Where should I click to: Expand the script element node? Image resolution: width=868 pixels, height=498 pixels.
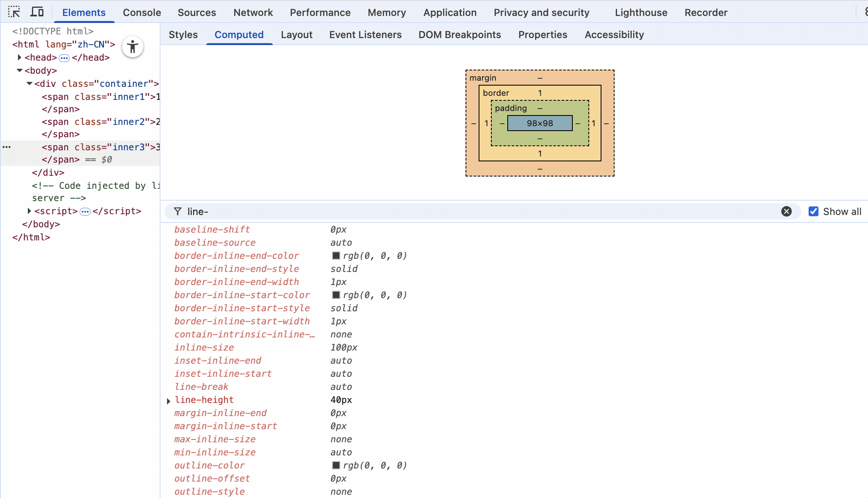coord(29,211)
